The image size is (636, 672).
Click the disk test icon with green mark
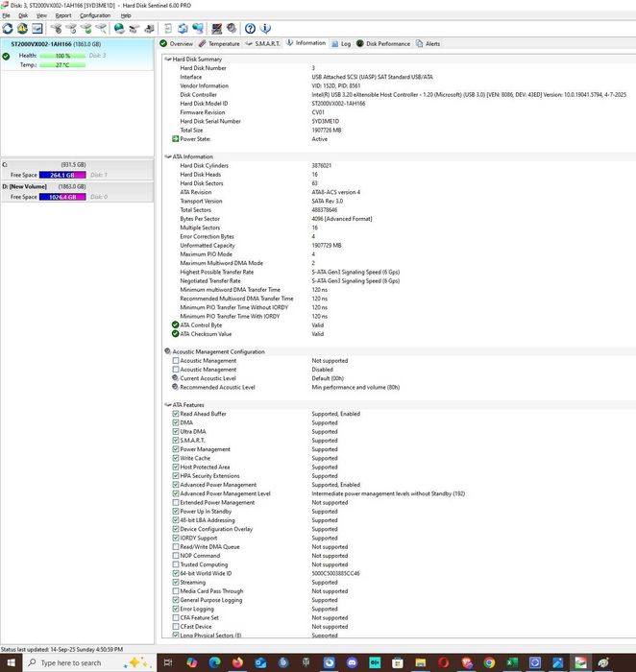tap(86, 29)
